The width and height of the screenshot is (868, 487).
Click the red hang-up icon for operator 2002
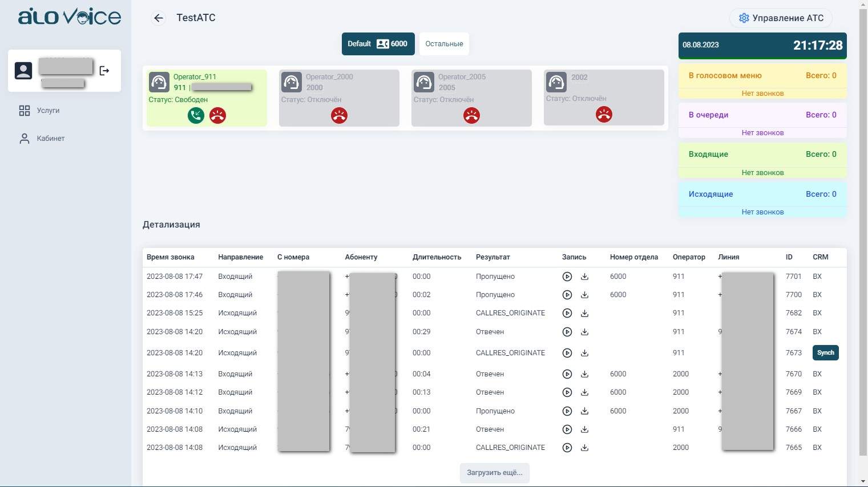604,115
